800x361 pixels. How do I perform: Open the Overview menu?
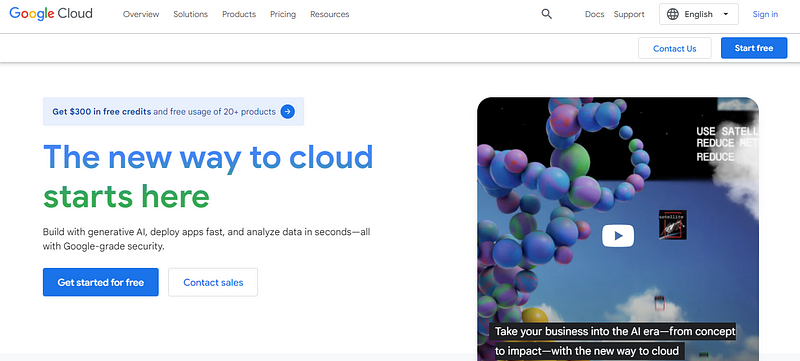point(141,14)
